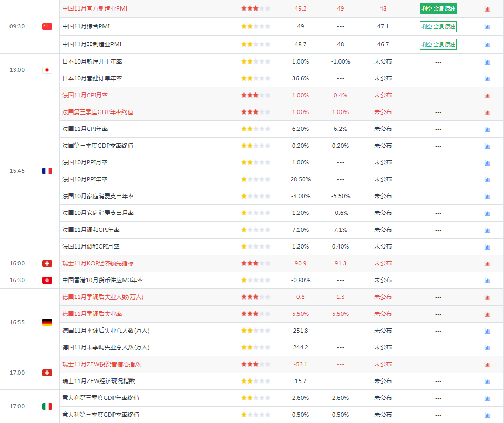This screenshot has width=504, height=423.
Task: Click the 15:45 time cell
Action: click(17, 171)
